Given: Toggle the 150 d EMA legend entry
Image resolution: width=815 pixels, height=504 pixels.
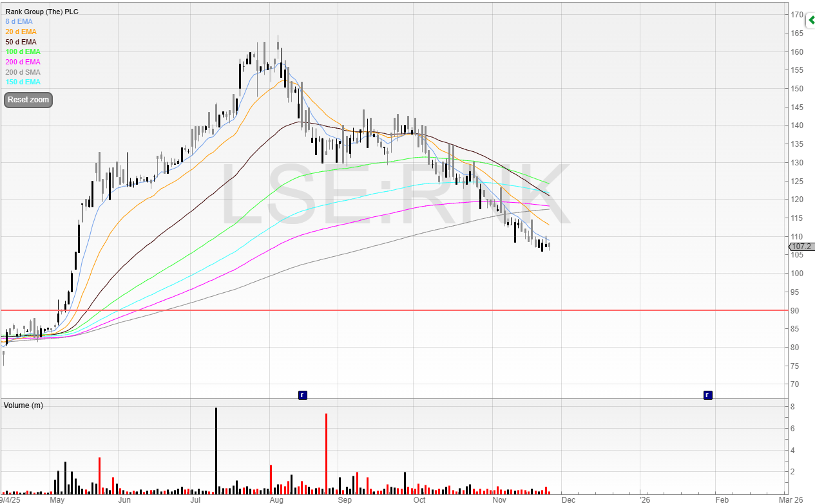Looking at the screenshot, I should (x=23, y=82).
